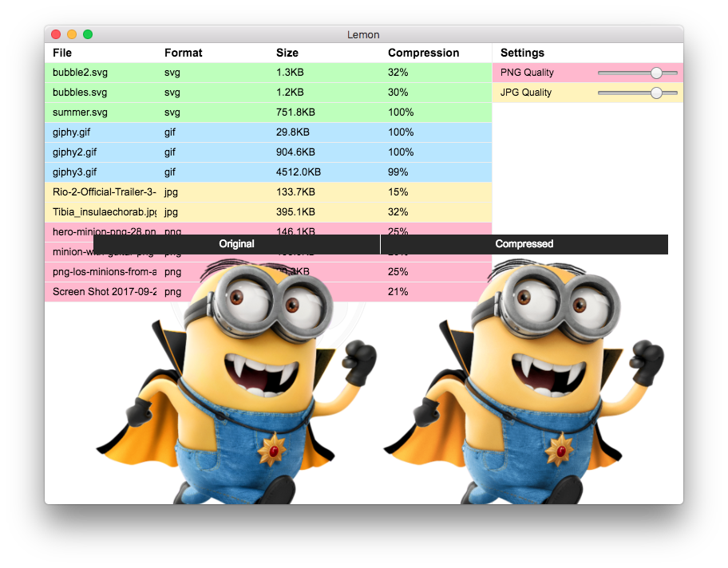Select the giphy2.gif file row
Image resolution: width=728 pixels, height=568 pixels.
coord(268,152)
